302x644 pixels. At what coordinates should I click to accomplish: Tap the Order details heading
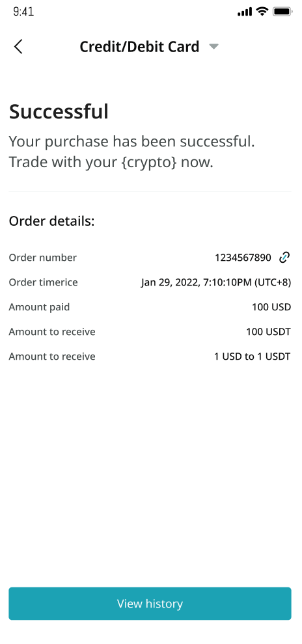52,221
